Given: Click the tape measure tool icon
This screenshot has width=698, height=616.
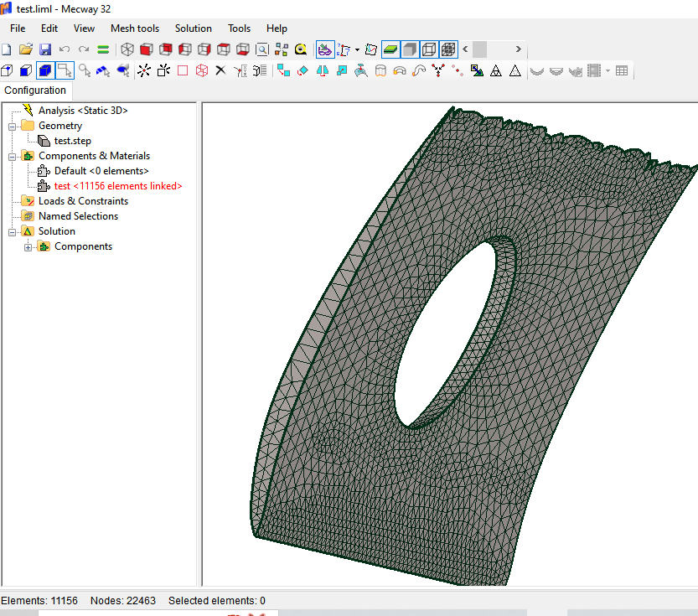Looking at the screenshot, I should pyautogui.click(x=300, y=49).
